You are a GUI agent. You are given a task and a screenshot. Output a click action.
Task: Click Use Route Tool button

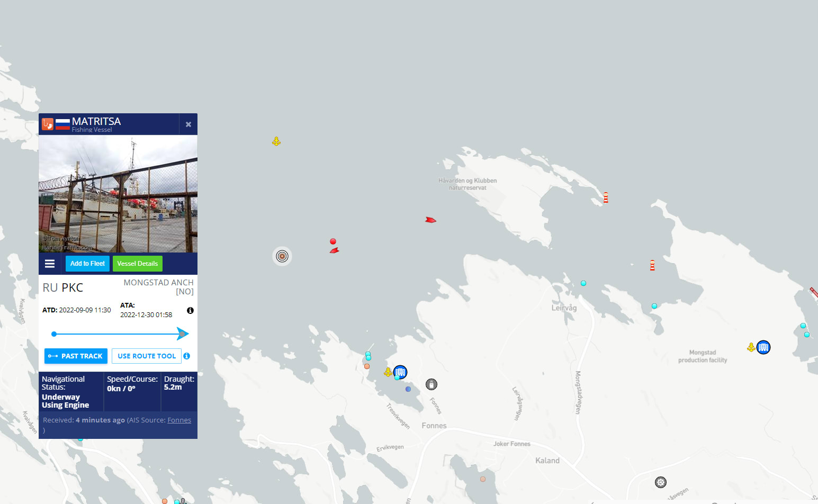[x=147, y=356]
